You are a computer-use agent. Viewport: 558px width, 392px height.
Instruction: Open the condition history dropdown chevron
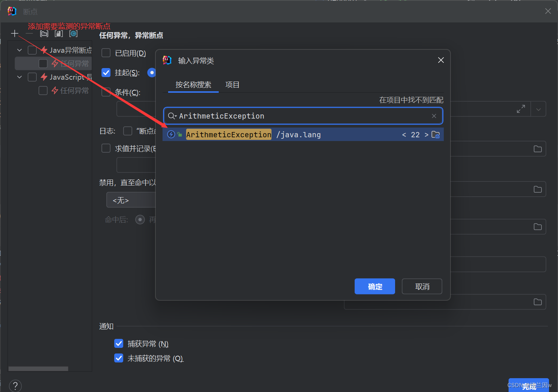point(538,109)
